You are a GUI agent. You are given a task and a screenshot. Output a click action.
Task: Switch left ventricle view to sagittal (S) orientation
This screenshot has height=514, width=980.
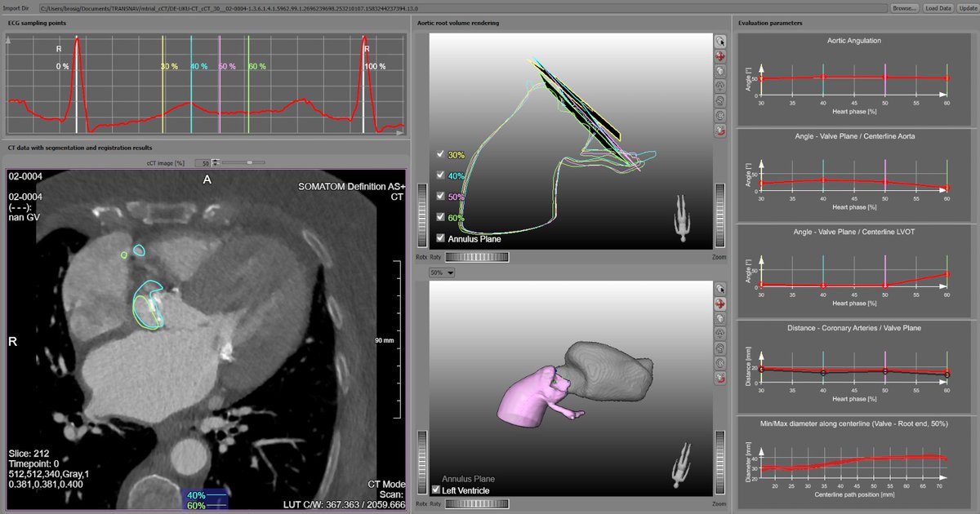click(719, 348)
